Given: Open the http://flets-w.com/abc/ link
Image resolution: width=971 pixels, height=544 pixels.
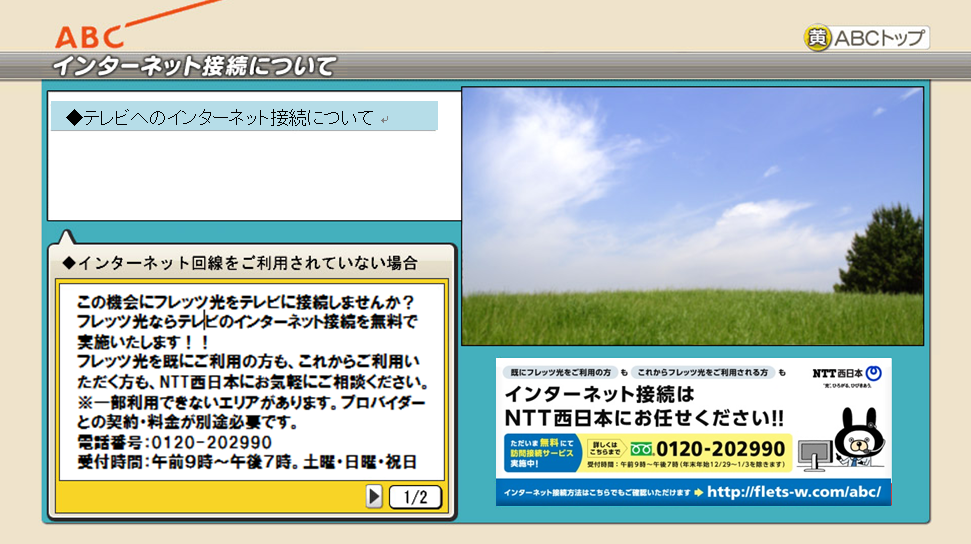Looking at the screenshot, I should click(794, 492).
